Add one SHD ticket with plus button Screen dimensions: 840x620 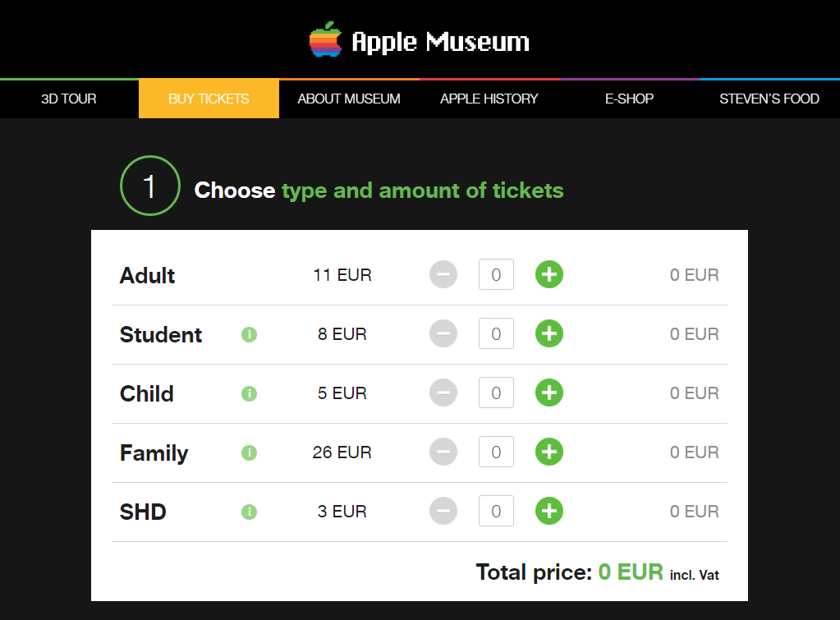(549, 512)
